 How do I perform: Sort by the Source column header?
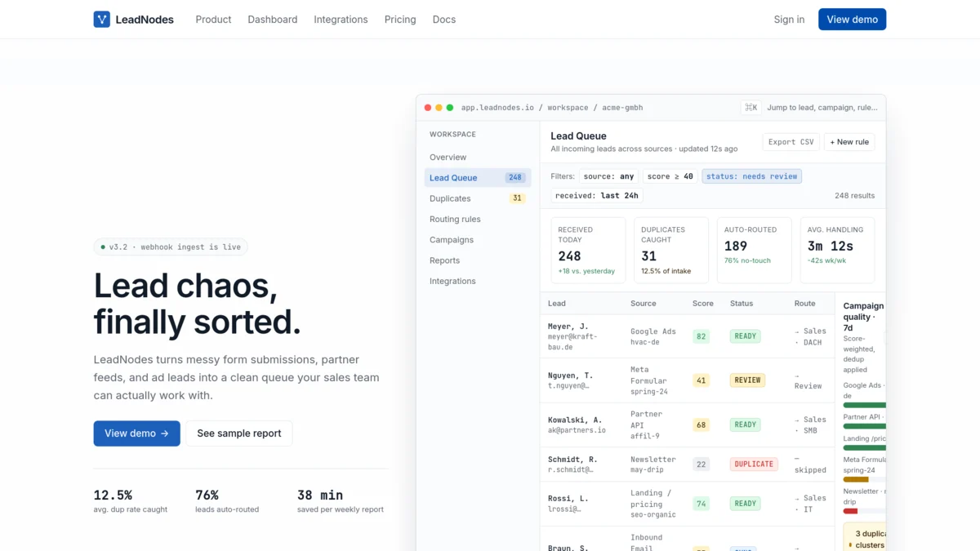[x=644, y=304]
